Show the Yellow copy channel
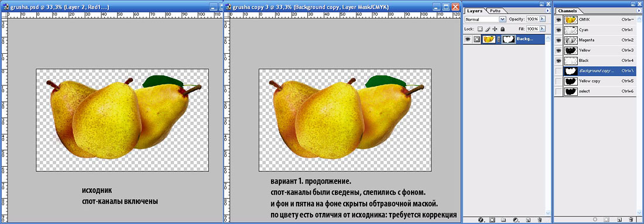Image resolution: width=644 pixels, height=224 pixels. [558, 81]
